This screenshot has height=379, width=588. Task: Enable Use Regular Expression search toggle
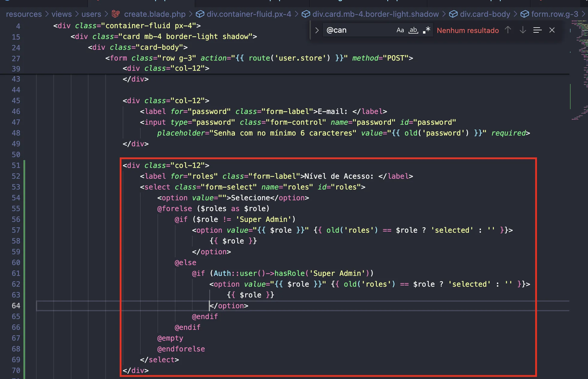[427, 30]
